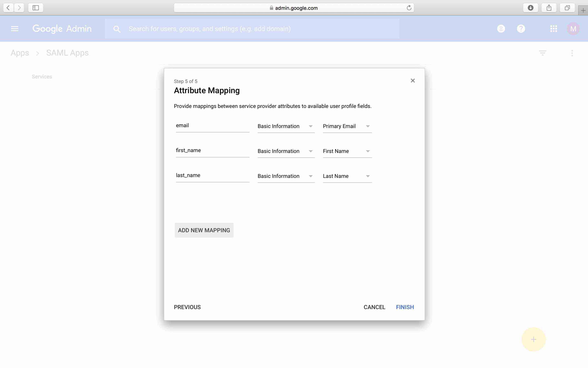Open a new tab with plus button
This screenshot has height=368, width=588.
tap(583, 10)
